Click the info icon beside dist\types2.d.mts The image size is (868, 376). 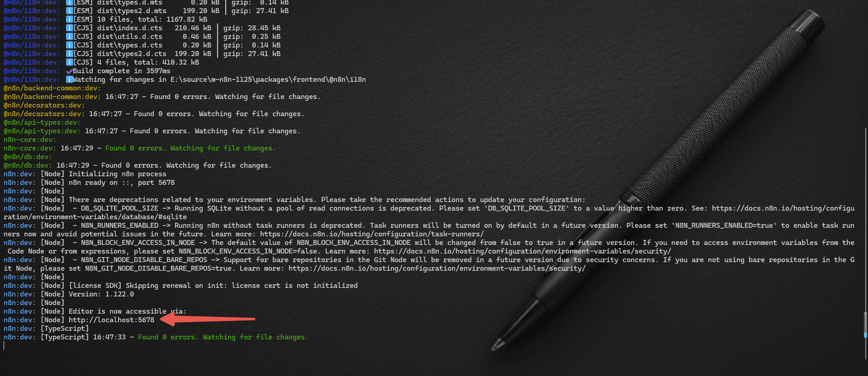pyautogui.click(x=69, y=11)
